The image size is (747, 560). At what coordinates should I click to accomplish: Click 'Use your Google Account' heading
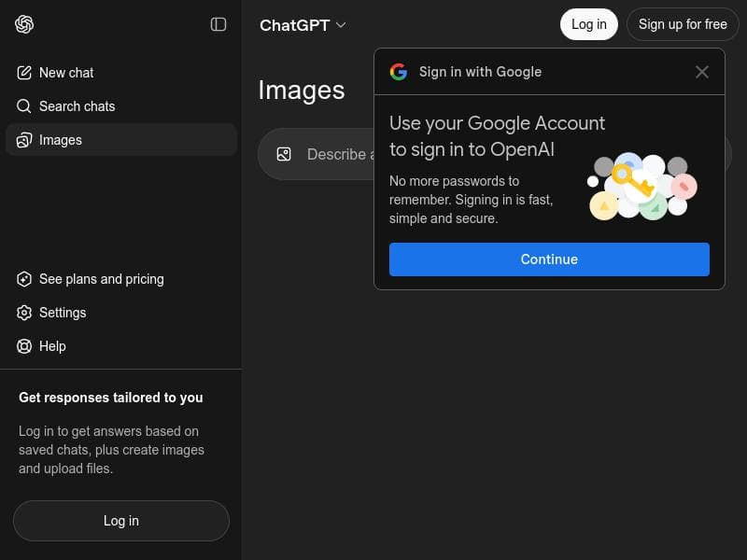pos(497,136)
